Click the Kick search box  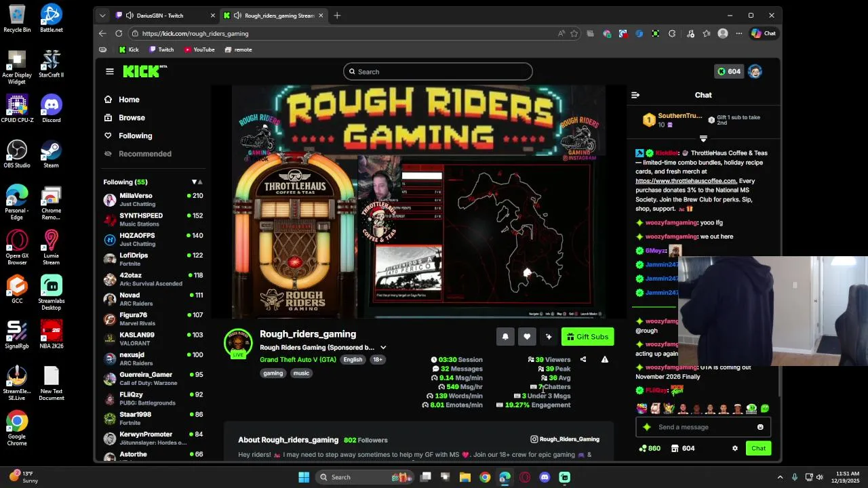(x=437, y=71)
